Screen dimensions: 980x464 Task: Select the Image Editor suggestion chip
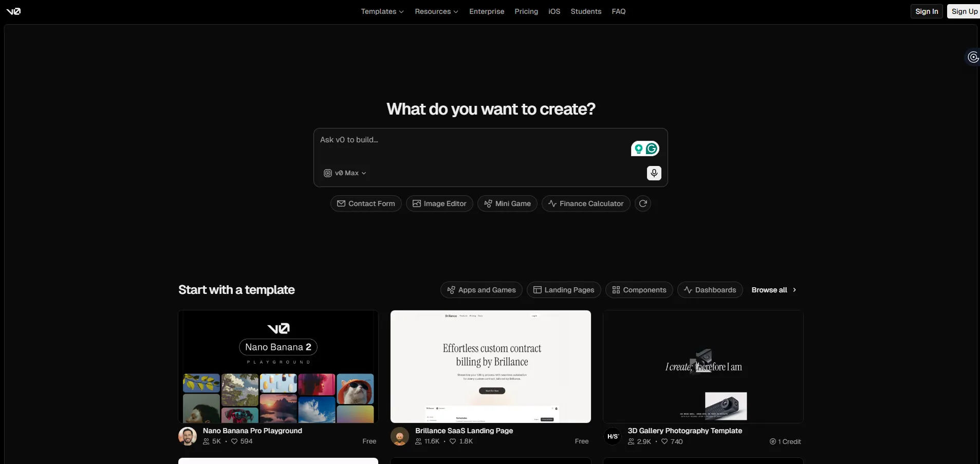coord(439,203)
